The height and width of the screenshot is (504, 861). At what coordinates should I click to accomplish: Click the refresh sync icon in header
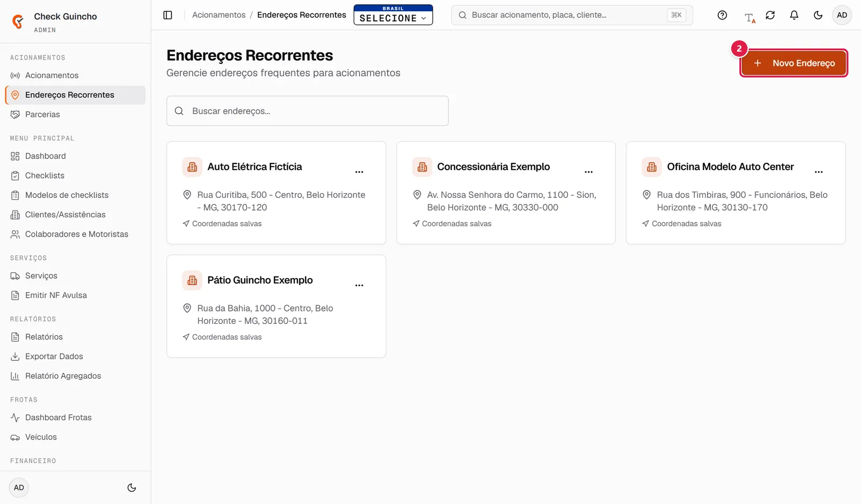coord(770,15)
